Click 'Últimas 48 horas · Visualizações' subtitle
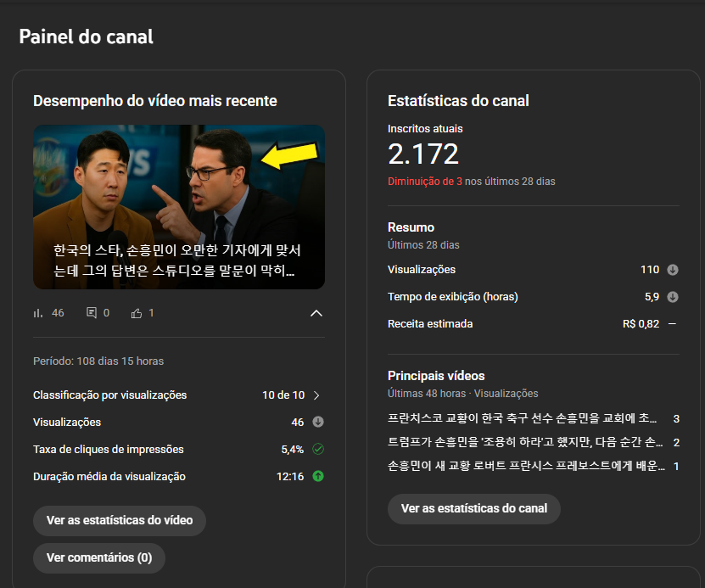 pyautogui.click(x=462, y=394)
